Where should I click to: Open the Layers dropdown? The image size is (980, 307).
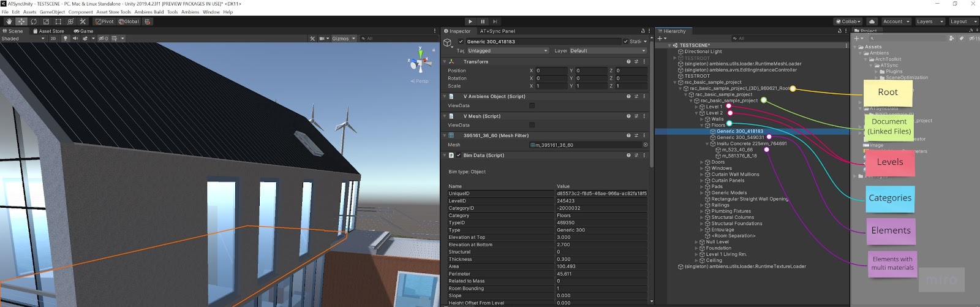(929, 21)
